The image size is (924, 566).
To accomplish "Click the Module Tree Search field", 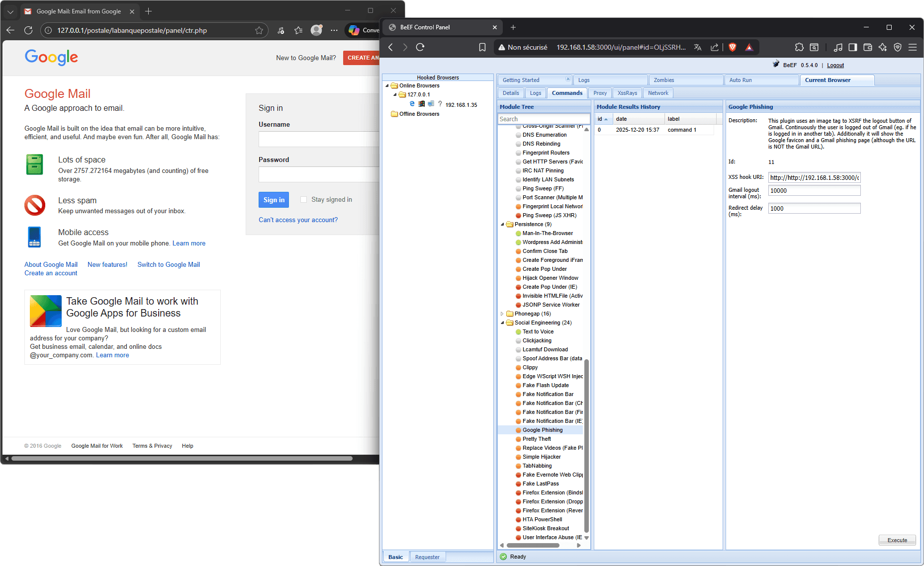I will pyautogui.click(x=544, y=119).
